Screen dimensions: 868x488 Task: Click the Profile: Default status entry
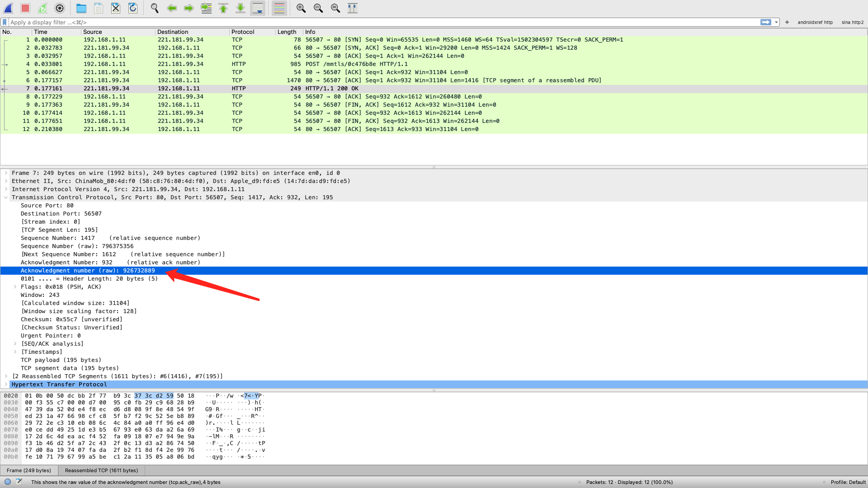[848, 482]
